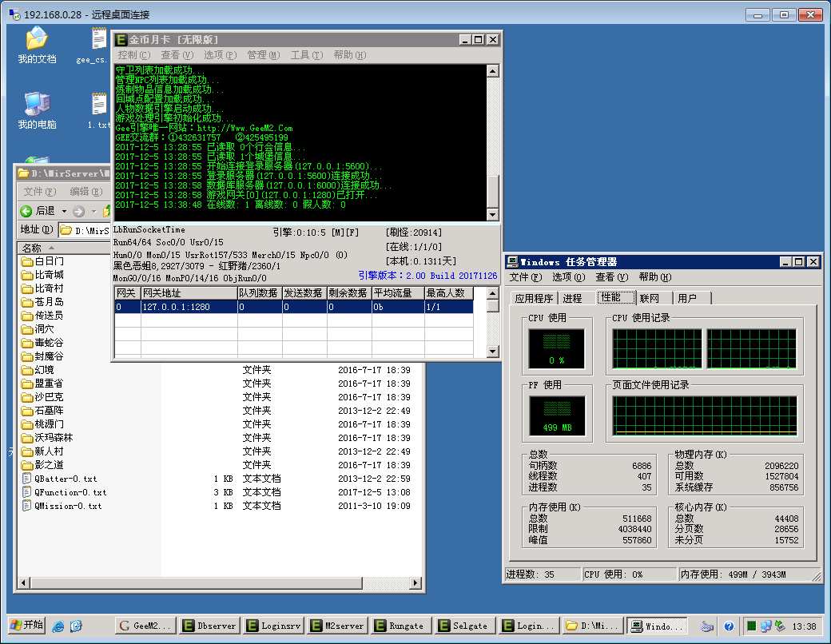Switch to the Windo... task manager taskbar button

657,626
